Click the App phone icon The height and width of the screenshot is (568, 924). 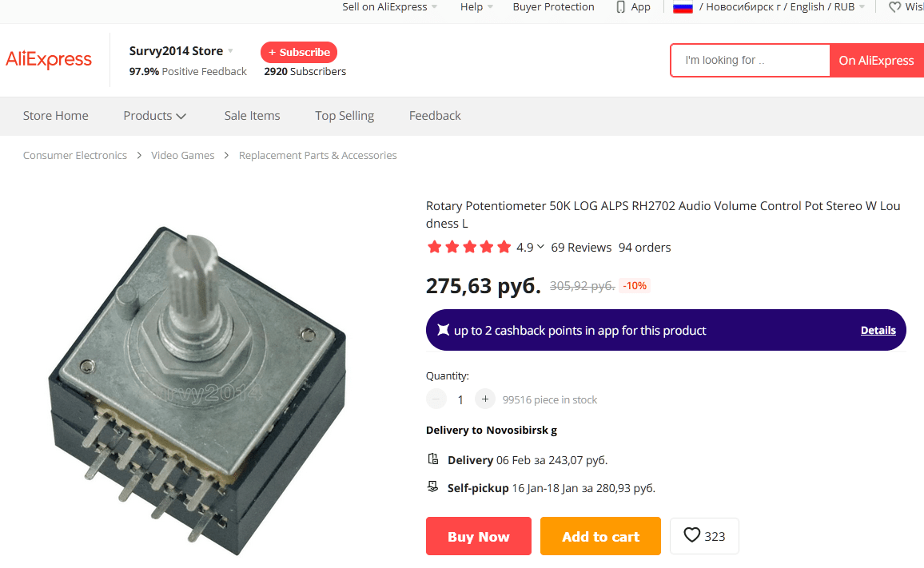pos(621,7)
